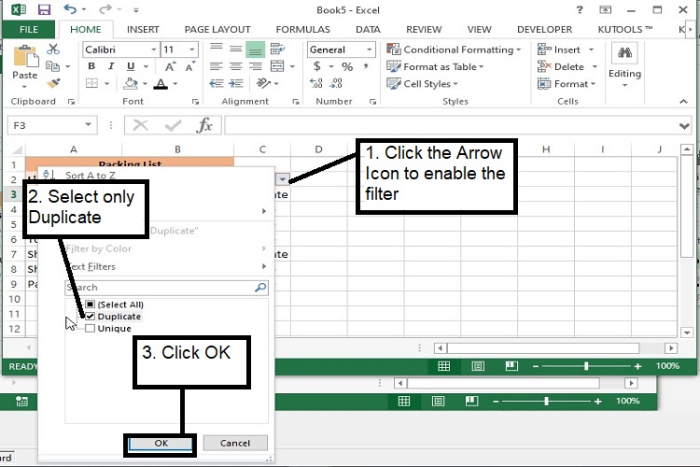Click the Borders icon
This screenshot has width=700, height=467.
(92, 83)
